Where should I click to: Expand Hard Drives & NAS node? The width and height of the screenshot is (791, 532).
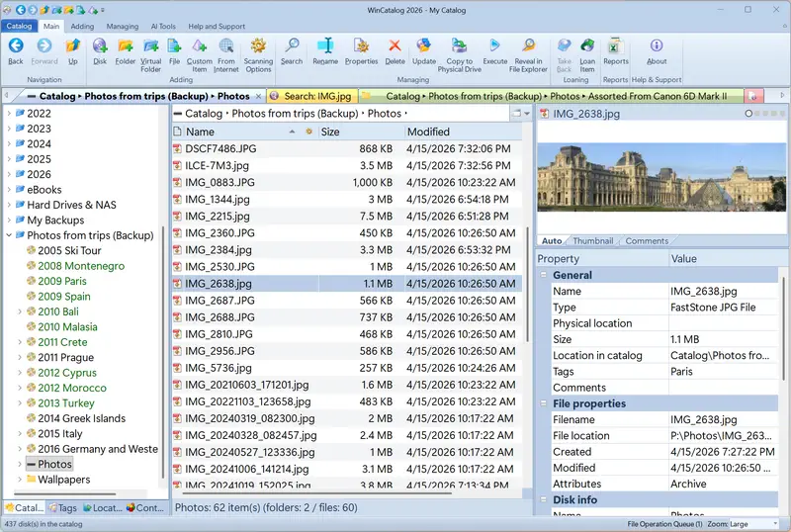click(9, 205)
